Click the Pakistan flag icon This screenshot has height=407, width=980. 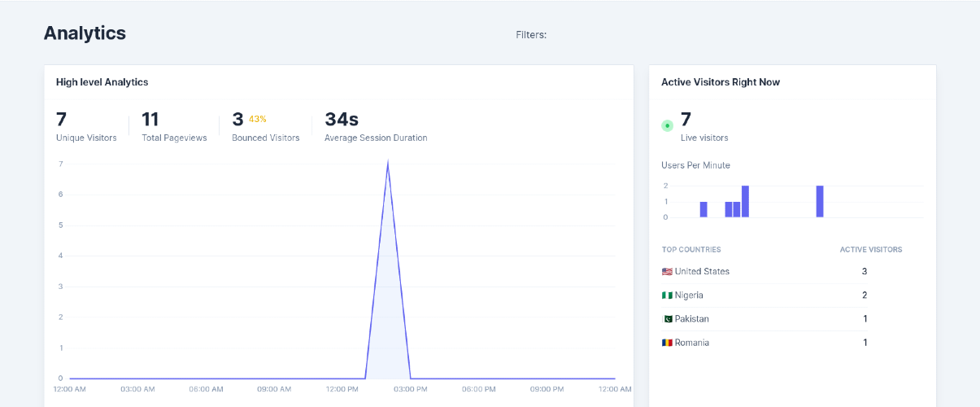[667, 318]
